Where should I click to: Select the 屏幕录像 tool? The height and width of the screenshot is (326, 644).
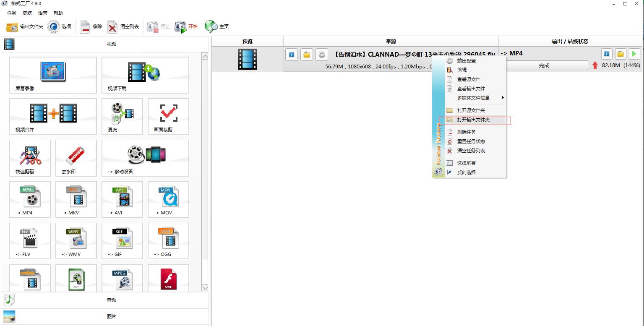coord(53,75)
